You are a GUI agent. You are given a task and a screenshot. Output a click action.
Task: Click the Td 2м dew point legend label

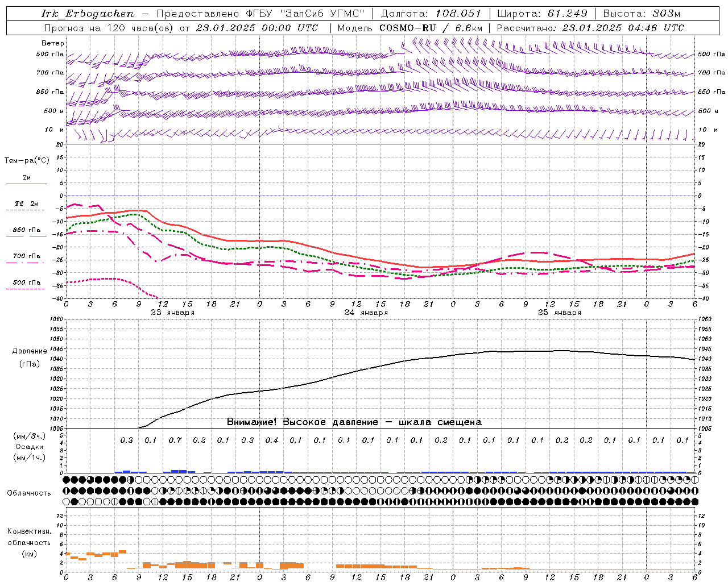pos(27,203)
